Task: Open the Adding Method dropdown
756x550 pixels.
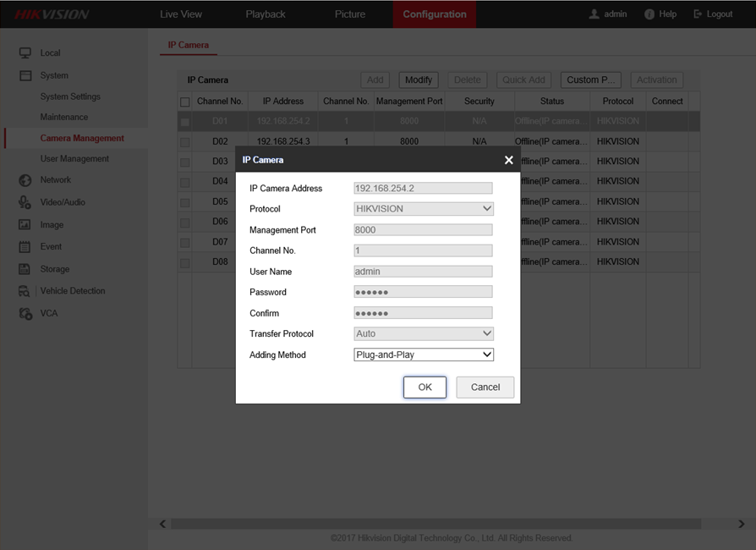Action: click(423, 355)
